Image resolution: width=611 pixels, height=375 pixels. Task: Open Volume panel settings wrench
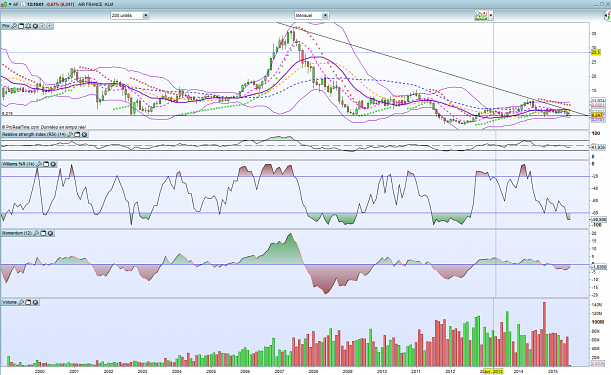tap(21, 302)
